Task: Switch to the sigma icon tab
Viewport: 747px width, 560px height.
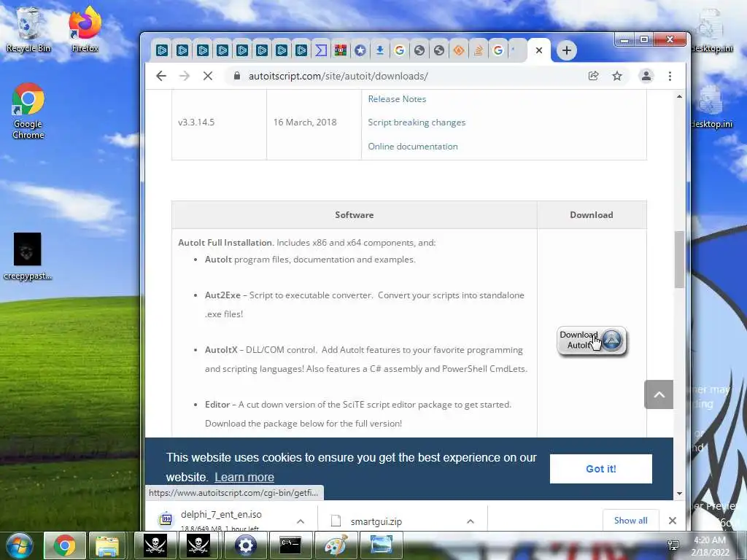Action: click(321, 50)
